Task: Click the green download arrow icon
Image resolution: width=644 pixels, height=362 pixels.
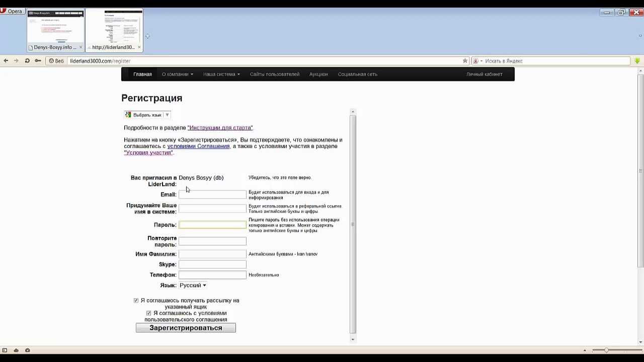Action: [x=637, y=61]
